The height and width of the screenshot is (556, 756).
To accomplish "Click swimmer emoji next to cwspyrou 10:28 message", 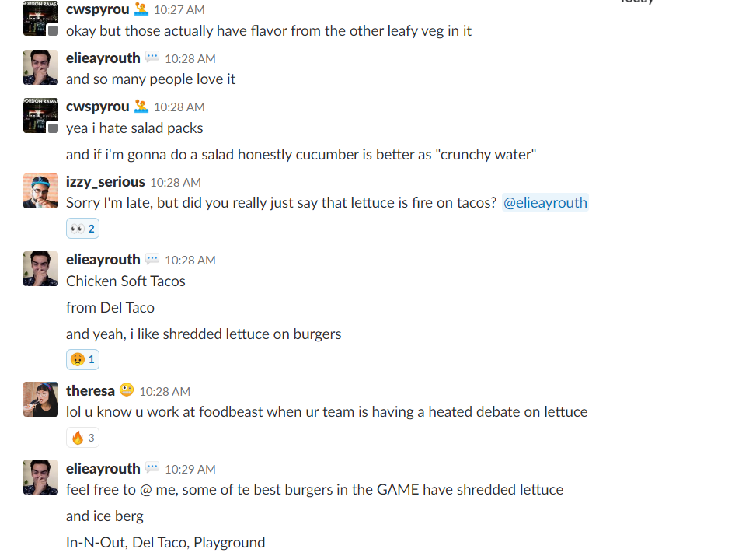I will tap(141, 106).
